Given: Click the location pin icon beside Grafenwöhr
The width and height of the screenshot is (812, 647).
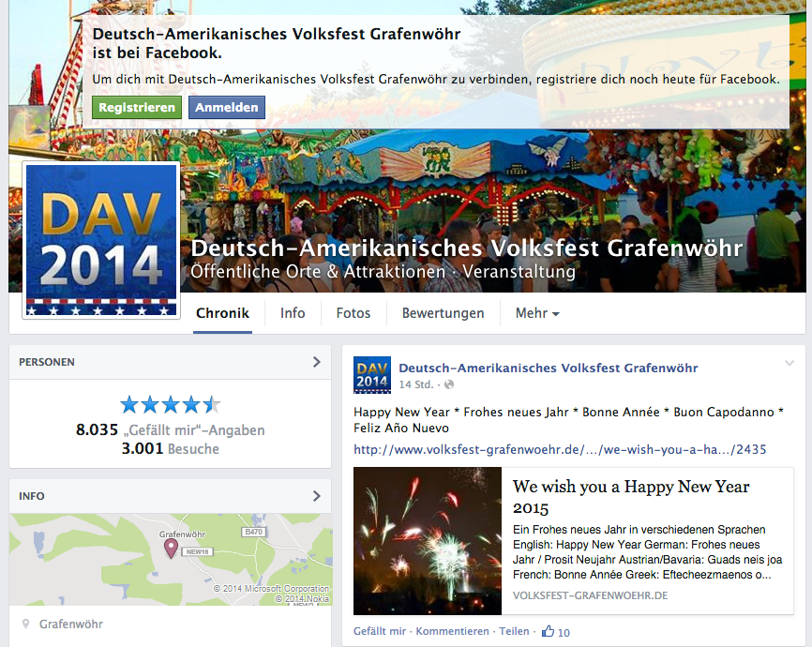Looking at the screenshot, I should (x=25, y=624).
